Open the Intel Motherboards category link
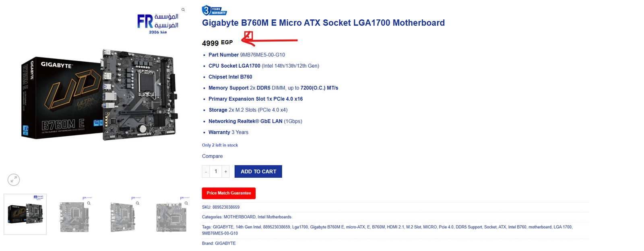 tap(275, 217)
